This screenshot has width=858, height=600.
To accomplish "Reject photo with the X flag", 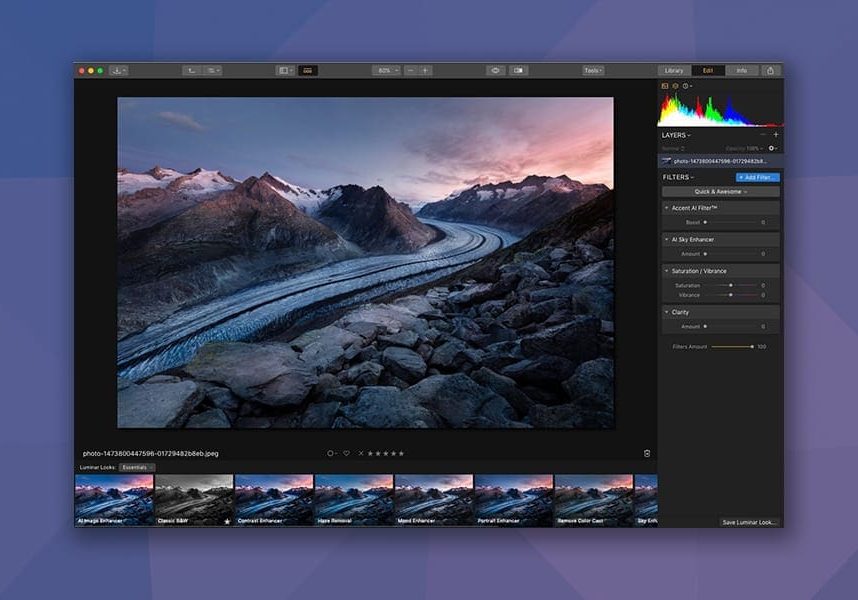I will coord(361,453).
